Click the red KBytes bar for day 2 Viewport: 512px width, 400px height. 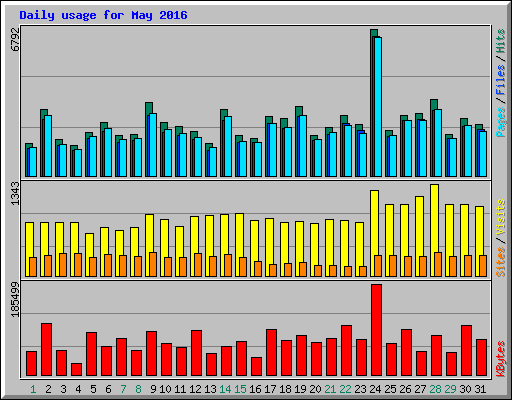(47, 349)
